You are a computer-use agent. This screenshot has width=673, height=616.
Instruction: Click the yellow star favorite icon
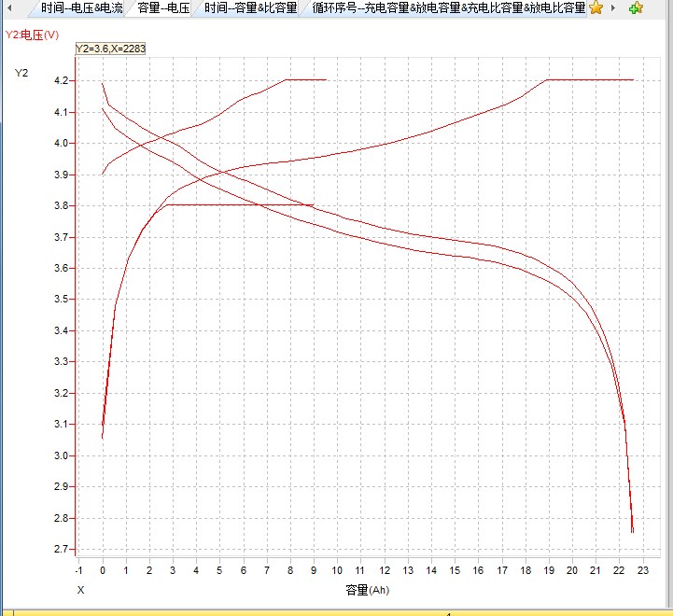click(x=596, y=8)
